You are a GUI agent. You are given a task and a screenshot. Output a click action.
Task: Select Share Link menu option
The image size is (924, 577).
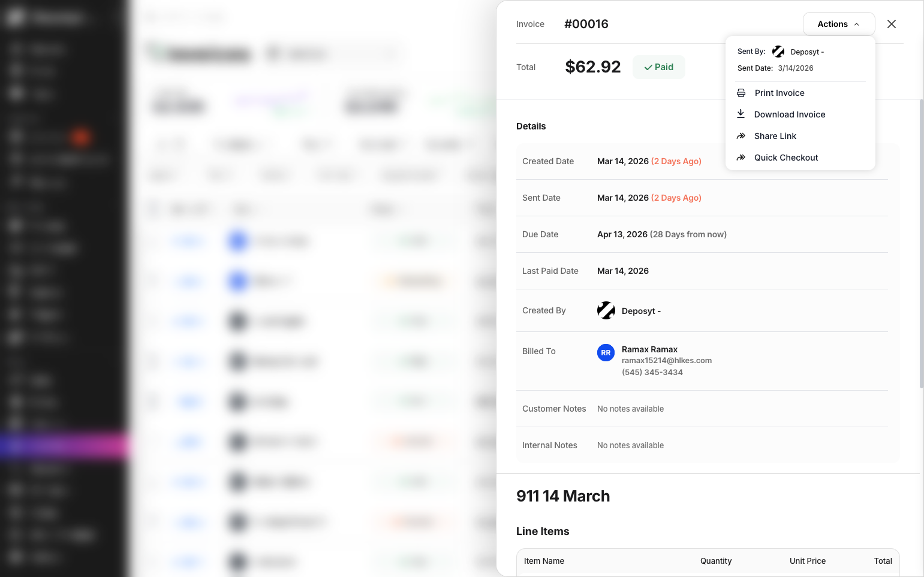click(800, 136)
